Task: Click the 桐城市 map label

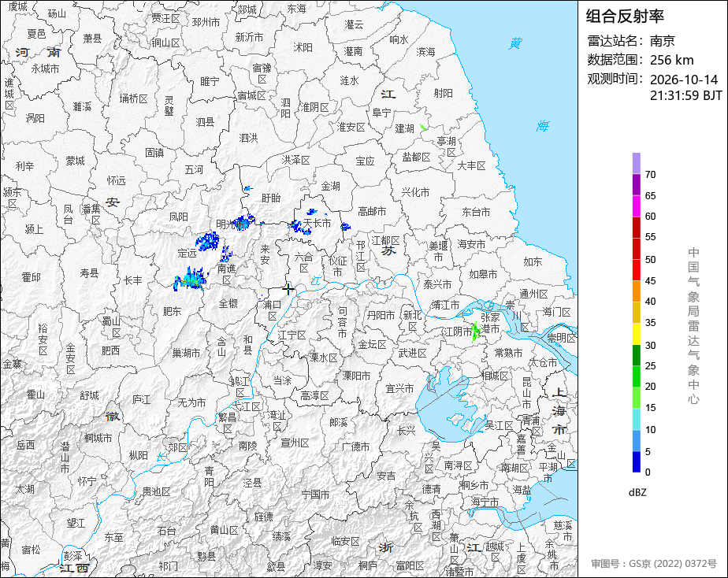Action: (98, 438)
